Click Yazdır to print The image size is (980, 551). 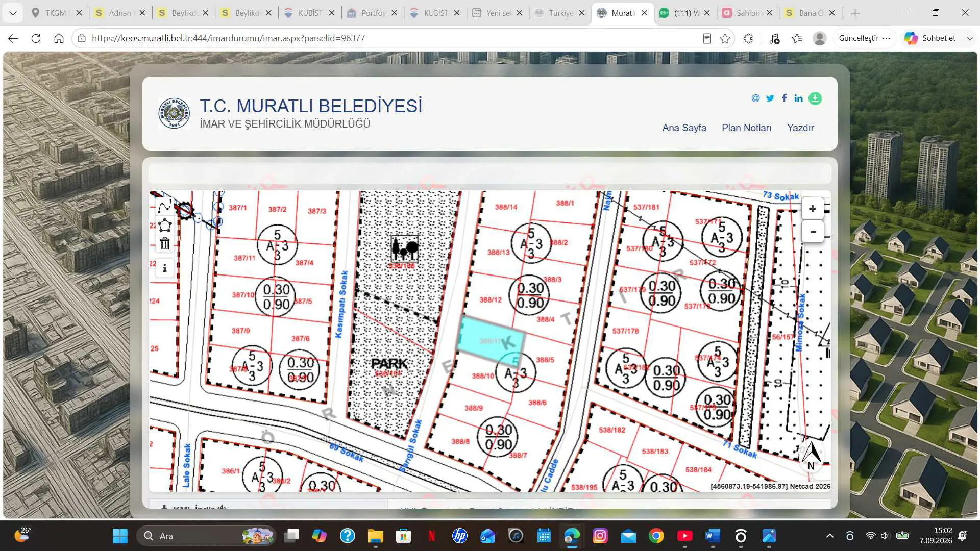800,128
